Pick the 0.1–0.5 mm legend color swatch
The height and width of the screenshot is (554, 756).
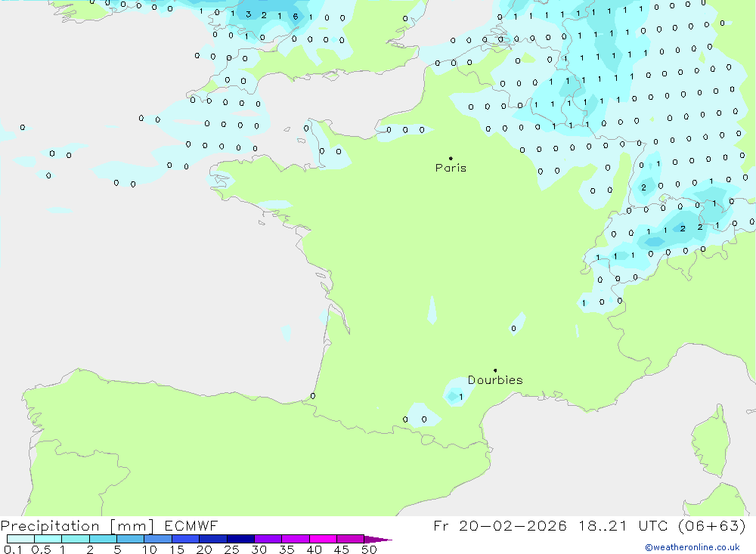[x=20, y=539]
